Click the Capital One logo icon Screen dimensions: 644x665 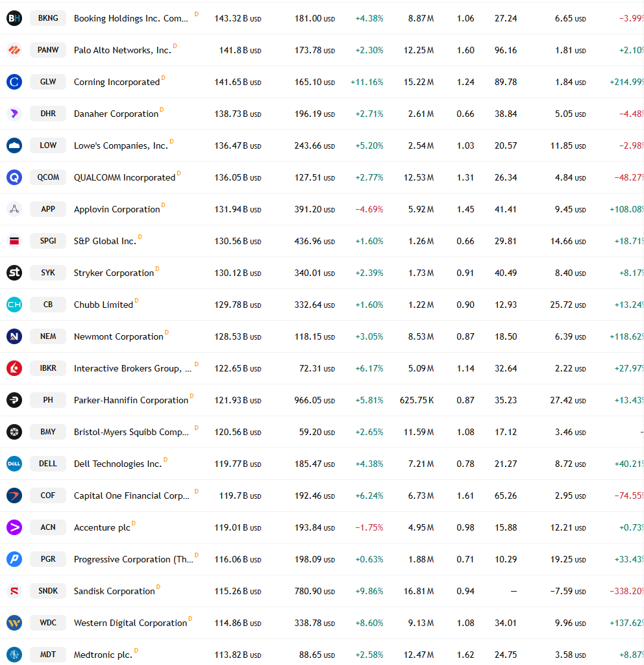tap(14, 496)
